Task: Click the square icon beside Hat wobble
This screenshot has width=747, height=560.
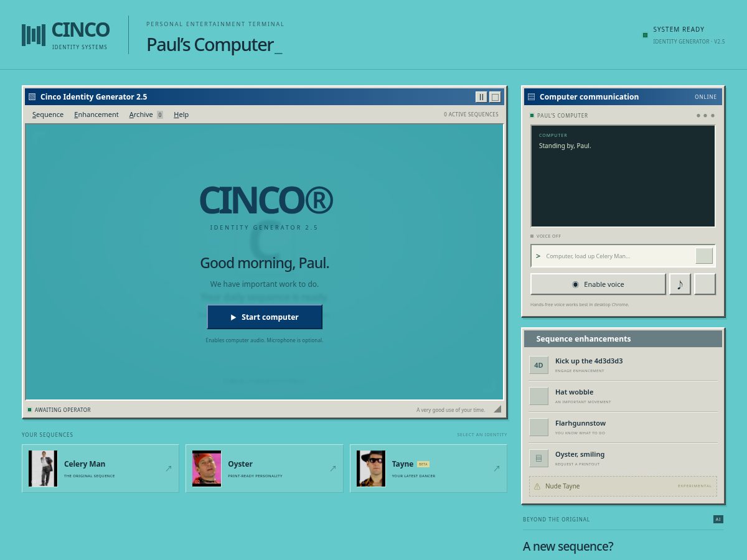Action: point(539,396)
